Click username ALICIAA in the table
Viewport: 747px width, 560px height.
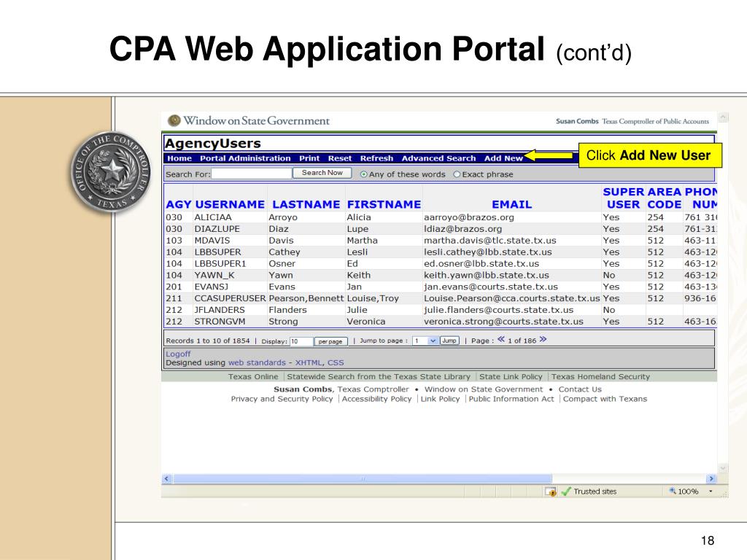click(x=212, y=217)
